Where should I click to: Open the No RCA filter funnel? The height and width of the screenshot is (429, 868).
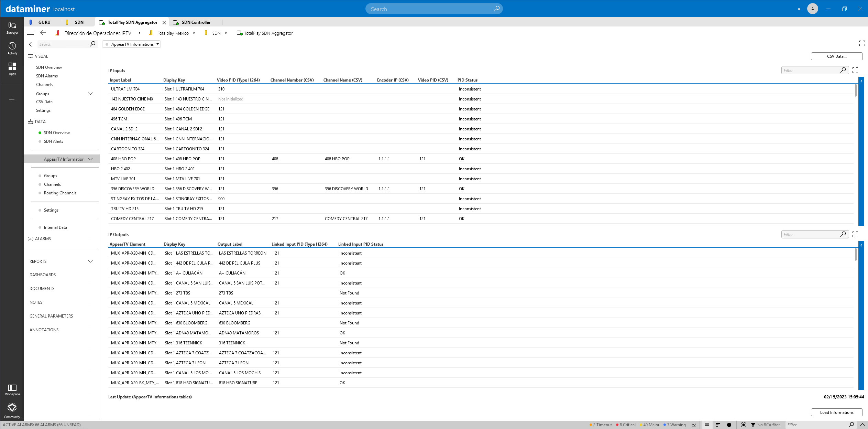[x=765, y=425]
